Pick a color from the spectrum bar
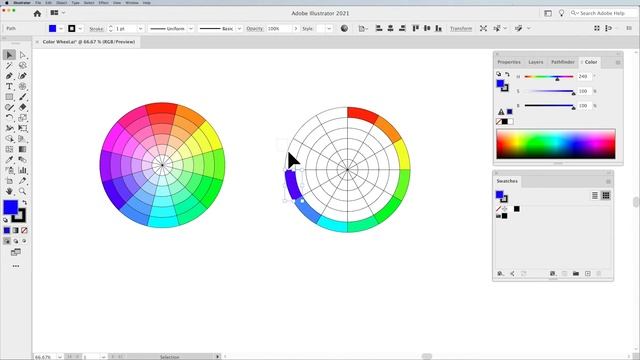 click(556, 144)
